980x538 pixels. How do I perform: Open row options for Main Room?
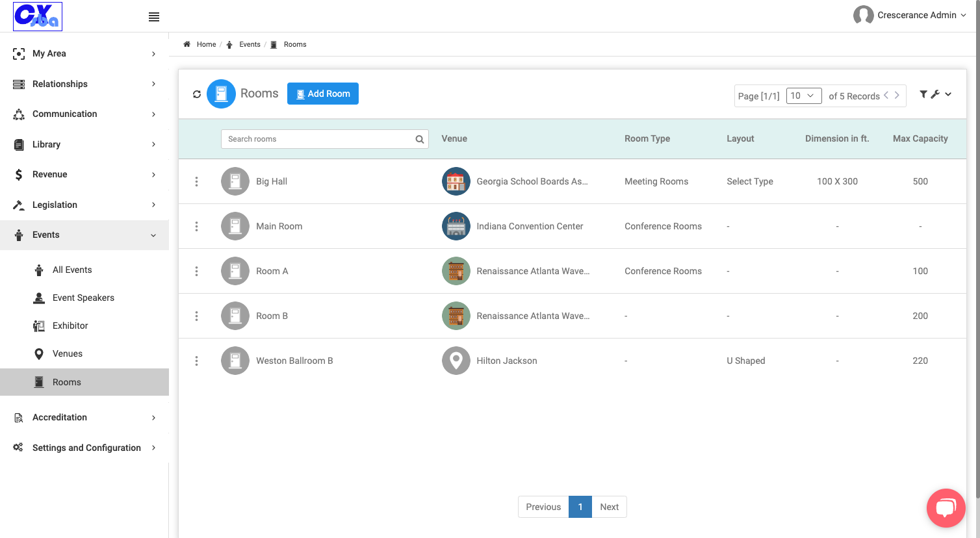coord(196,226)
